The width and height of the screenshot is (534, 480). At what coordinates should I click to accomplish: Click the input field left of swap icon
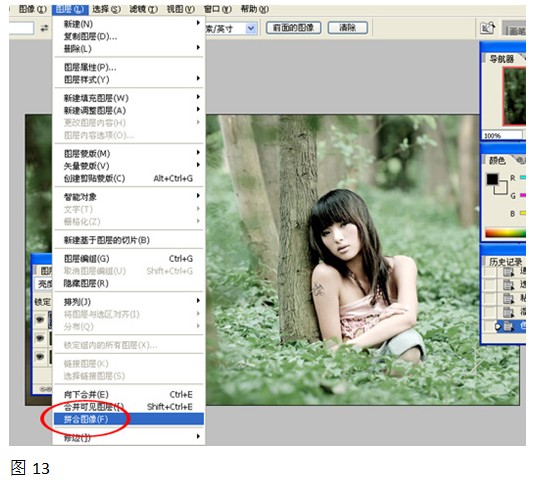tap(21, 28)
